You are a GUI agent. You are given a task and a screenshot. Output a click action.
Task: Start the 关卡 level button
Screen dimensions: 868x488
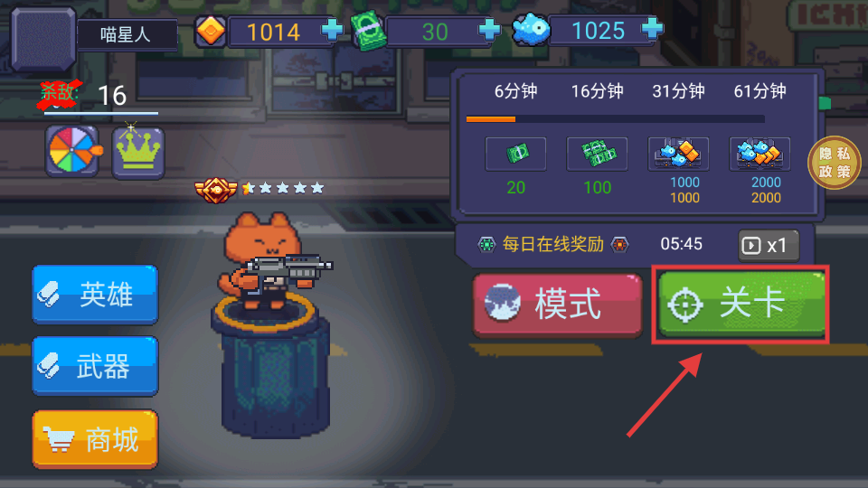pyautogui.click(x=741, y=304)
